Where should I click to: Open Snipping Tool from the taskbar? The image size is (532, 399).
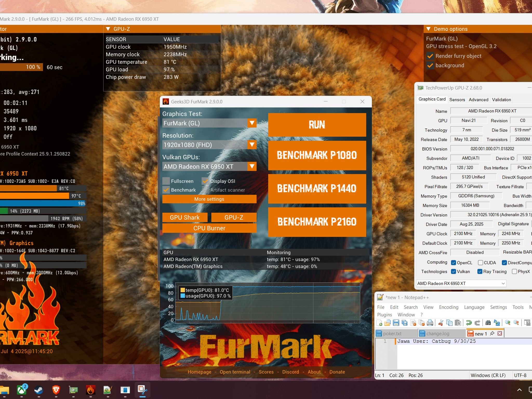tap(142, 390)
